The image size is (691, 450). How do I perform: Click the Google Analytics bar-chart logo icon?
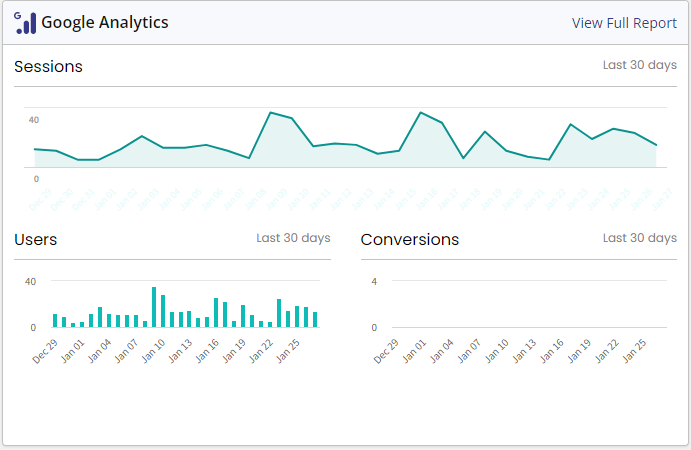click(25, 23)
